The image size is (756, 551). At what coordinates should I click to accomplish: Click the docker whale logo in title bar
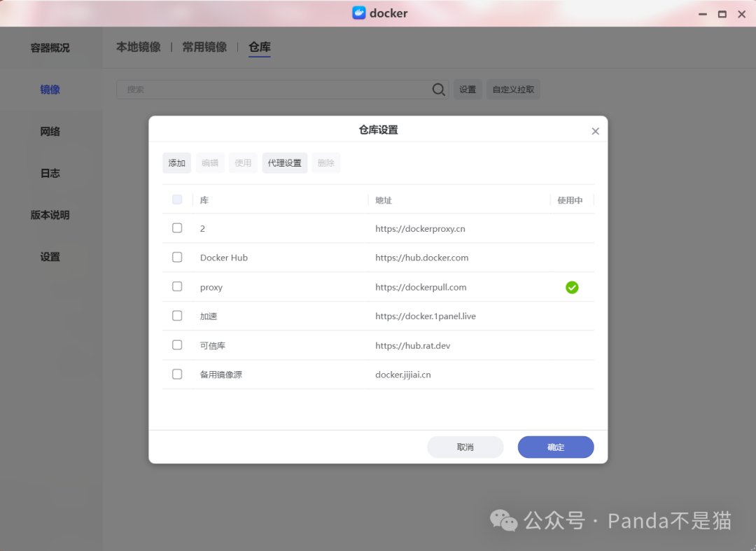click(x=359, y=13)
